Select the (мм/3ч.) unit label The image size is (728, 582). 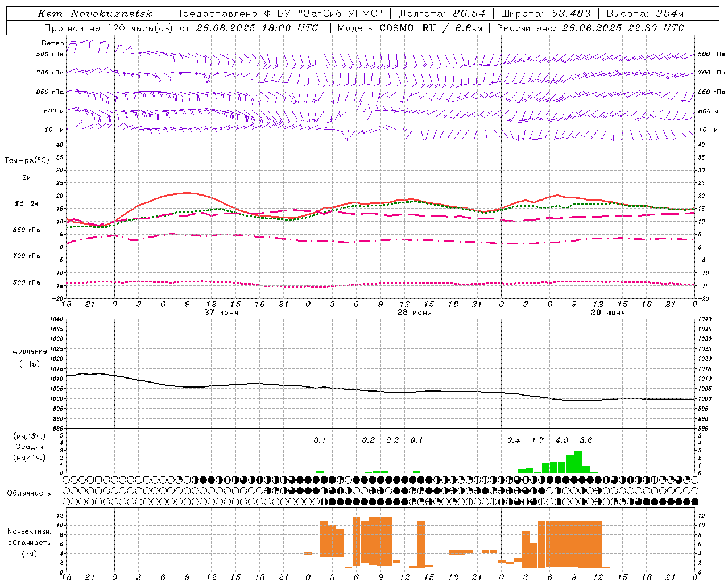click(x=30, y=436)
